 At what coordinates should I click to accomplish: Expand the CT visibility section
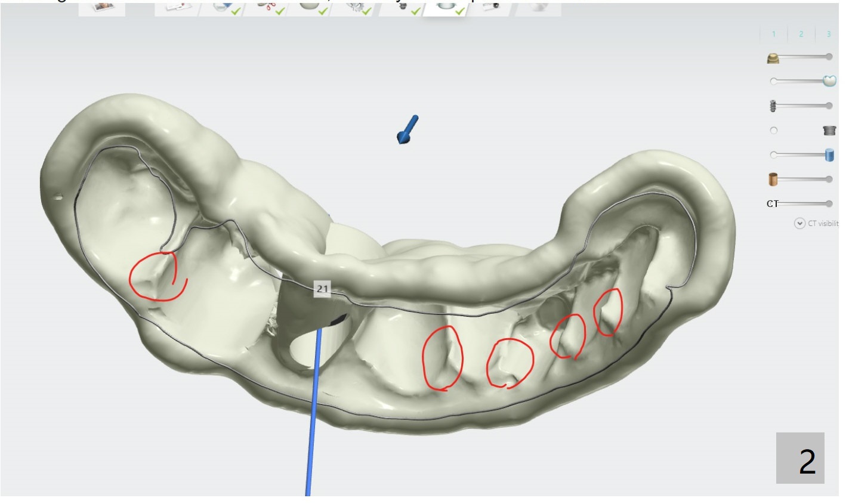pyautogui.click(x=799, y=224)
